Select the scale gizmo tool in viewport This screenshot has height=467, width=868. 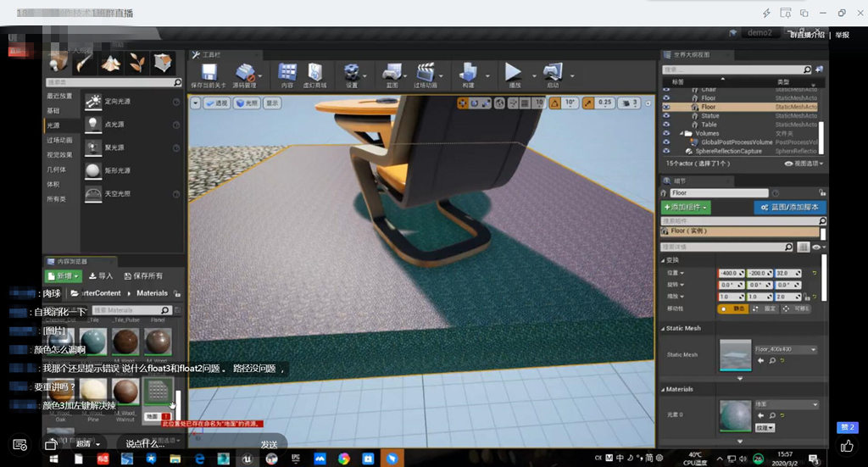[x=486, y=103]
